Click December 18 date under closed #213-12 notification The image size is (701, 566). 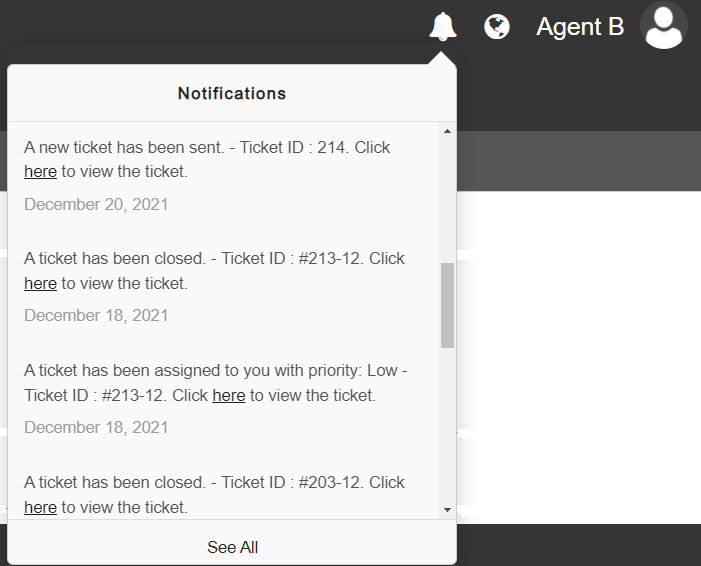click(96, 316)
